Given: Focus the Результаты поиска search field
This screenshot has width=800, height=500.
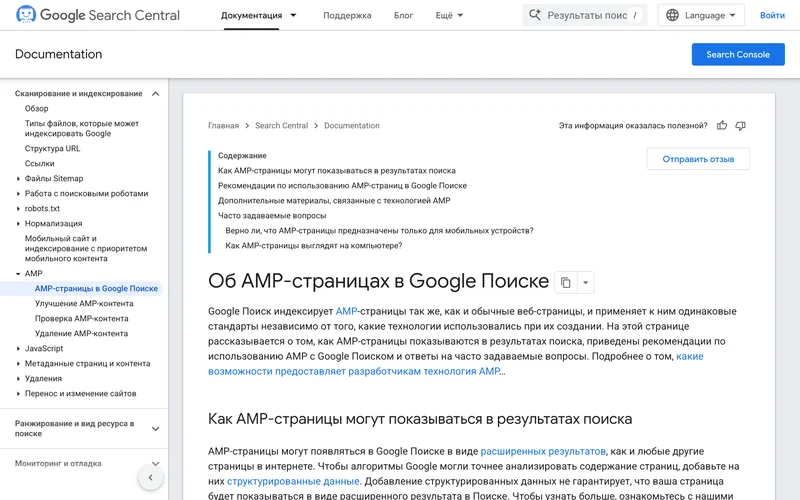Looking at the screenshot, I should 585,15.
